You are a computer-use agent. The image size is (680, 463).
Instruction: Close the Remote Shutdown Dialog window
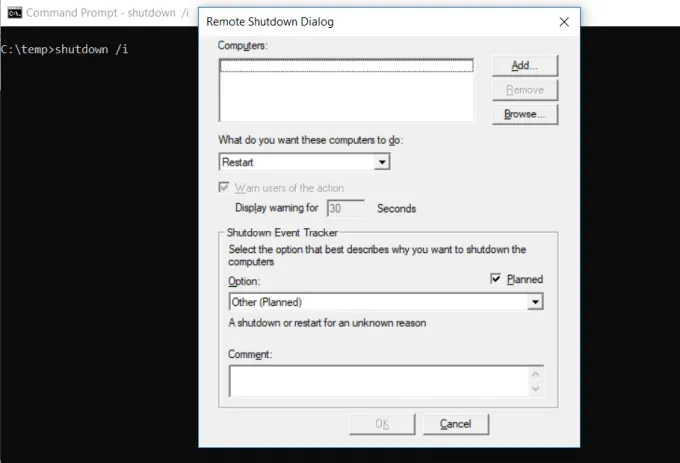564,21
